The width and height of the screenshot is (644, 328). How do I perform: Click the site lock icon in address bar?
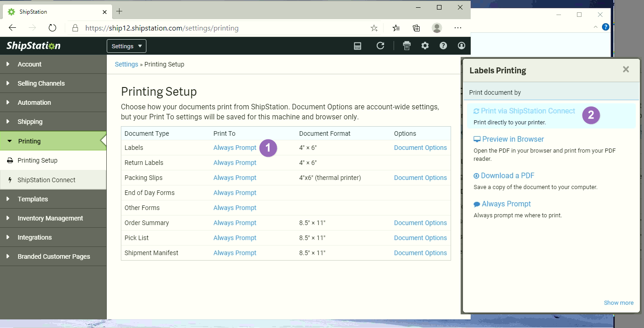(75, 28)
